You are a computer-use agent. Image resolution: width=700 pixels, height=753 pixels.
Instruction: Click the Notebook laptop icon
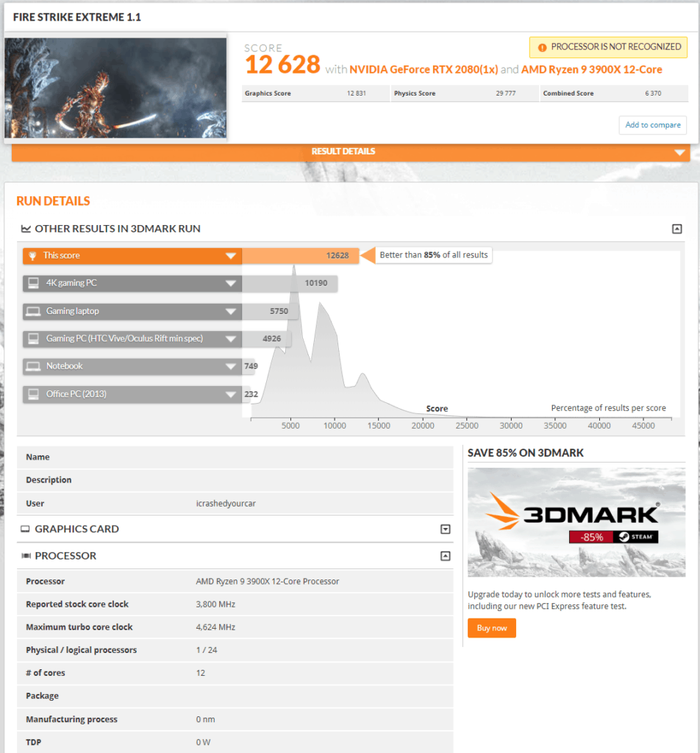tap(33, 366)
